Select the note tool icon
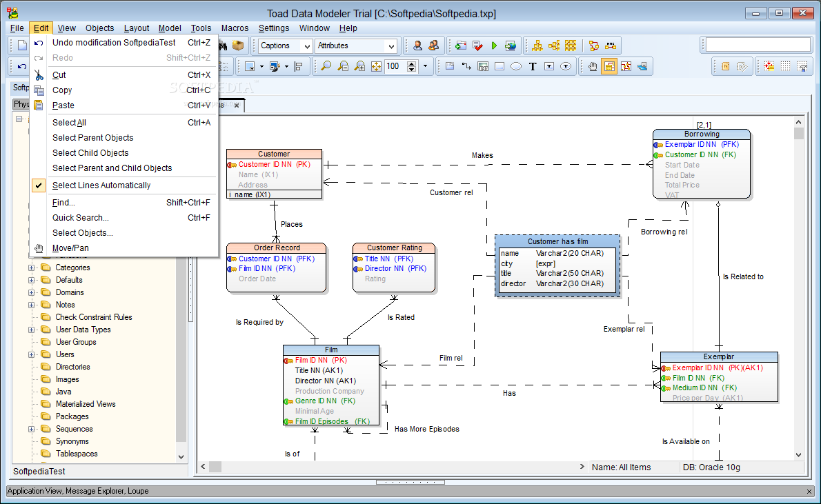Image resolution: width=821 pixels, height=504 pixels. pyautogui.click(x=450, y=66)
